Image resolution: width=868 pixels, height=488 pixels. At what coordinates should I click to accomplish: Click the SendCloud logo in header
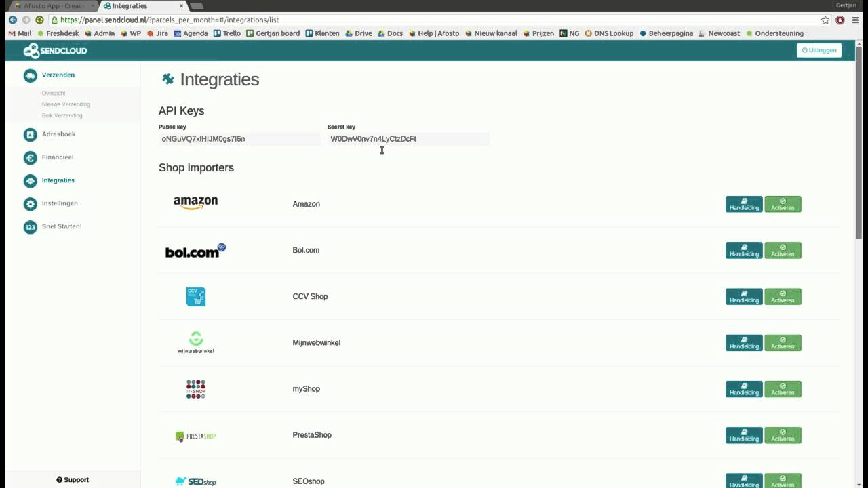click(x=55, y=50)
